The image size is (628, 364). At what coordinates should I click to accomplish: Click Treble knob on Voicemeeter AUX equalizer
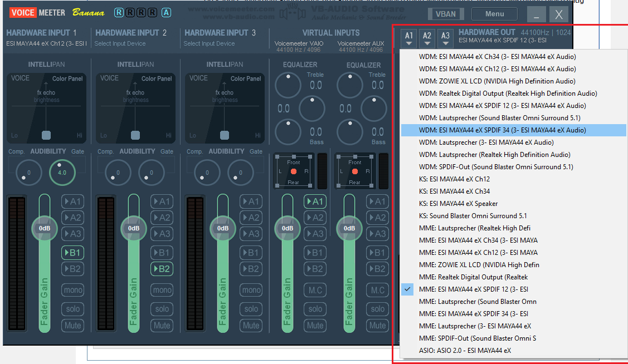349,85
